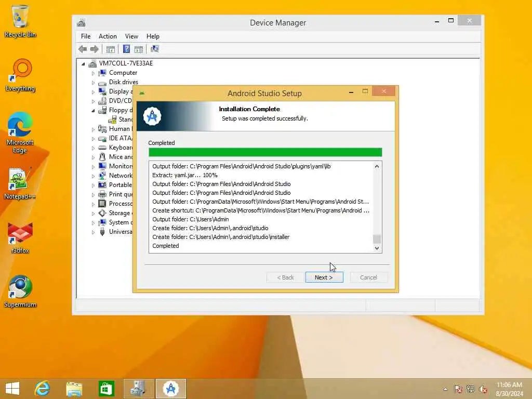Click the "Installation Complete" heading
This screenshot has width=532, height=399.
(249, 109)
